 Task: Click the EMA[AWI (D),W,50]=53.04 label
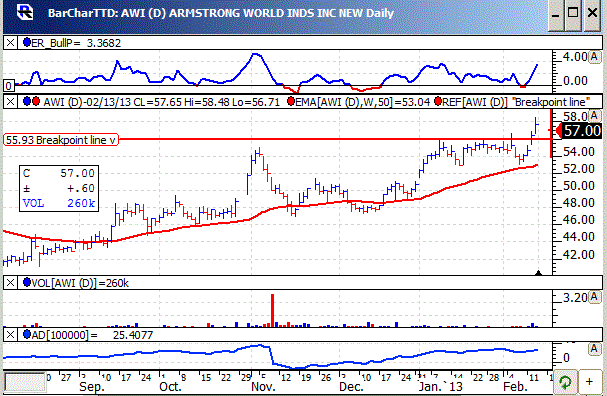(x=362, y=102)
